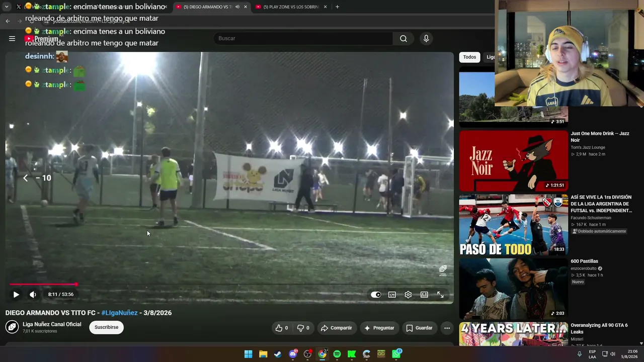Save the video with Guardar

click(x=420, y=328)
